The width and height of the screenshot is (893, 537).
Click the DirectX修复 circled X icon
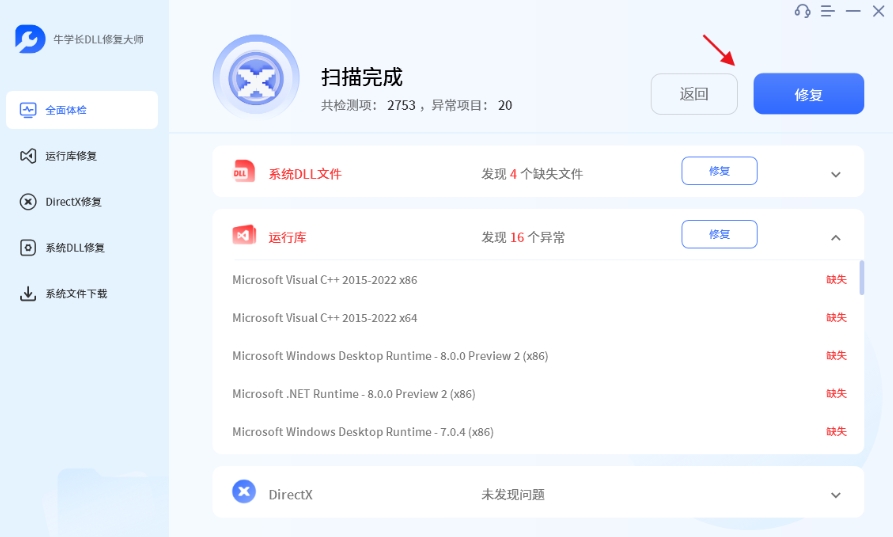pos(28,202)
